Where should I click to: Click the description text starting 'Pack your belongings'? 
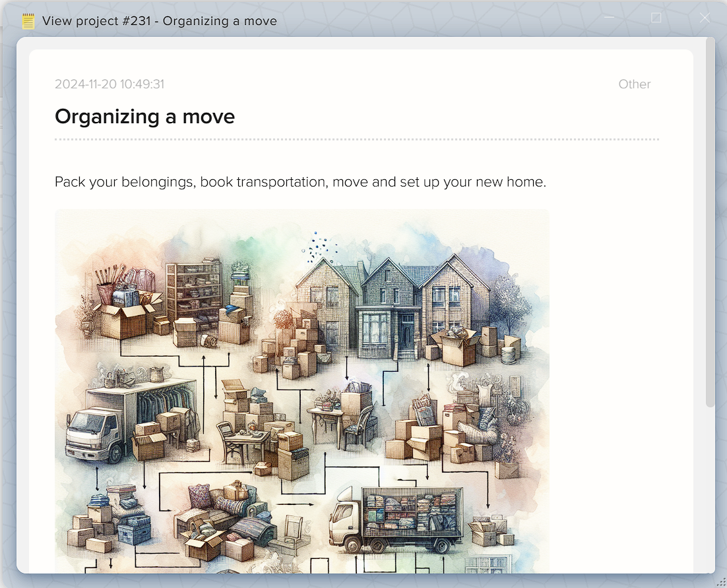300,182
